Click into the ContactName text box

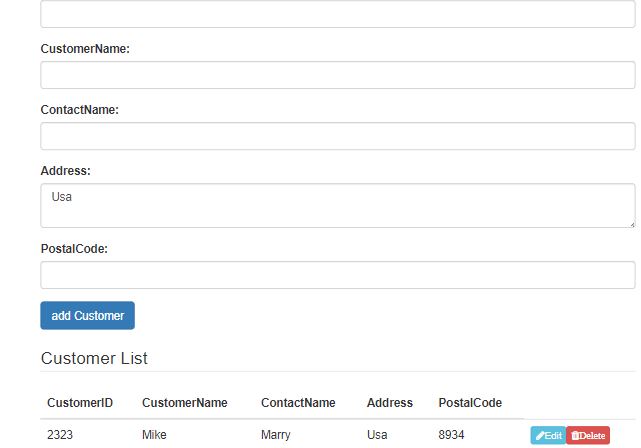coord(337,136)
